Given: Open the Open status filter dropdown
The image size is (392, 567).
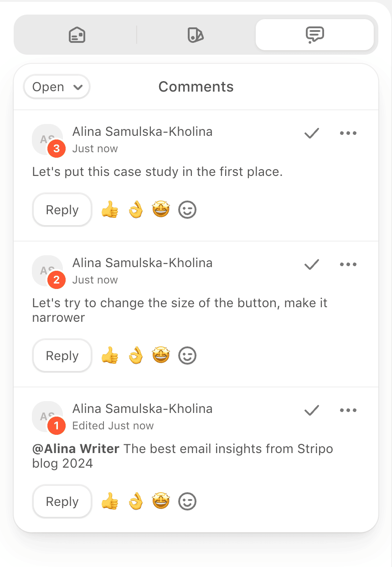Looking at the screenshot, I should [x=57, y=87].
